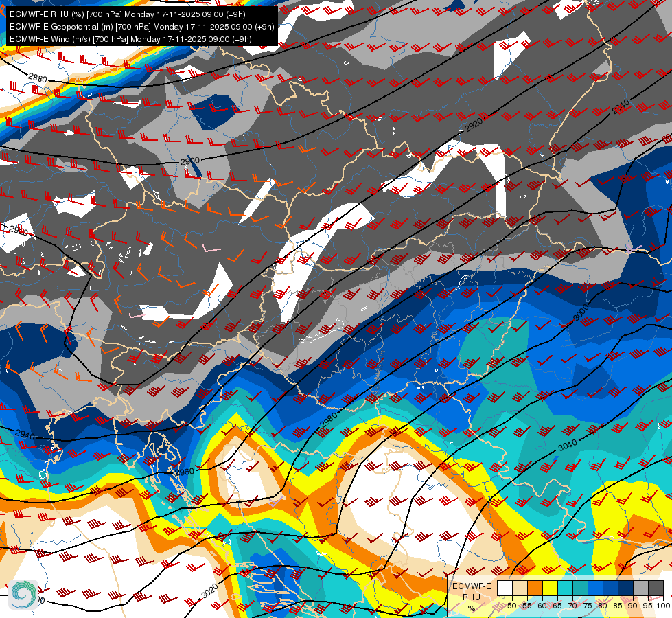Click the legend tick label 90

tap(633, 606)
